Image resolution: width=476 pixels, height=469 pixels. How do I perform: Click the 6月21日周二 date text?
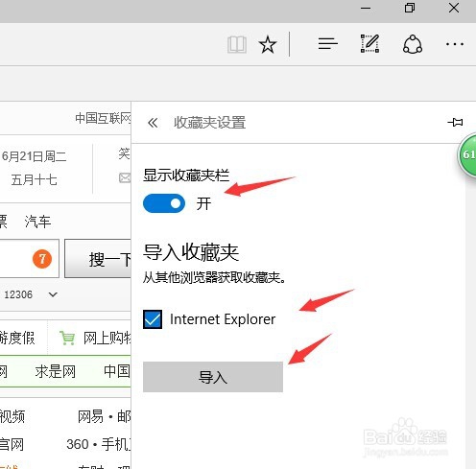click(34, 156)
